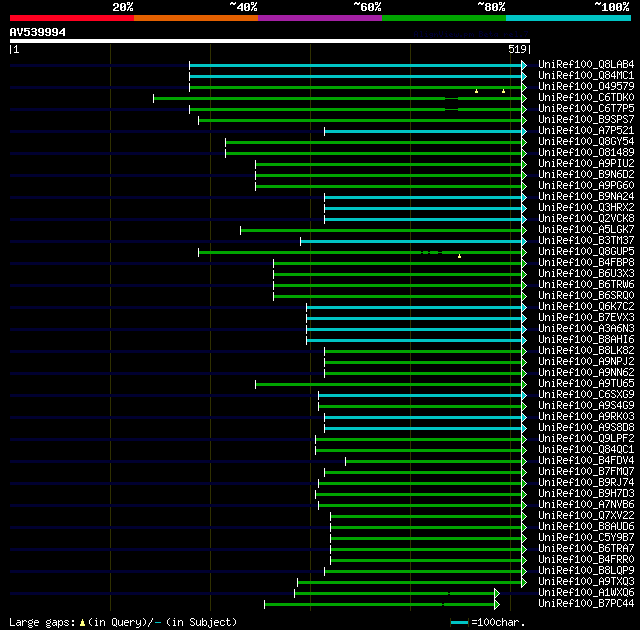This screenshot has width=640, height=630.
Task: Select UniRef100_B7PC44 label
Action: click(x=586, y=604)
